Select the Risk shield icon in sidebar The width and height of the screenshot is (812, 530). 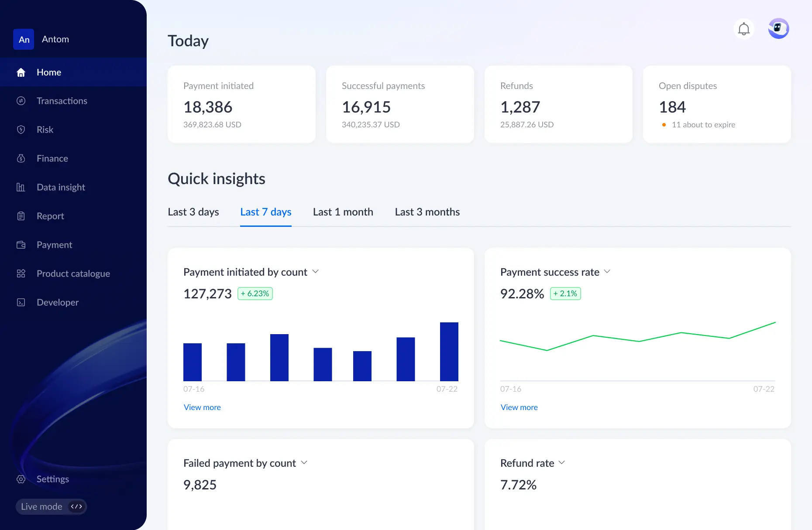click(x=21, y=130)
